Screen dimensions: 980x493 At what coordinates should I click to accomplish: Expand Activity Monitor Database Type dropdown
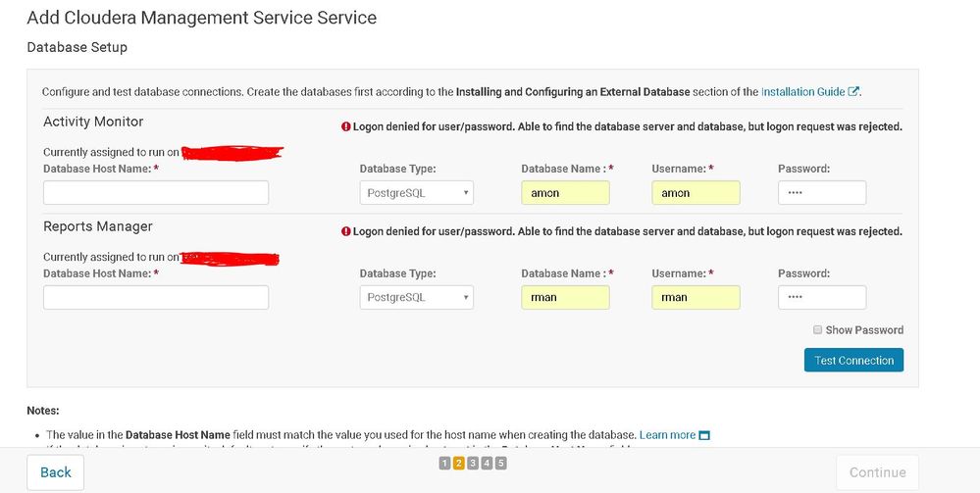click(416, 193)
